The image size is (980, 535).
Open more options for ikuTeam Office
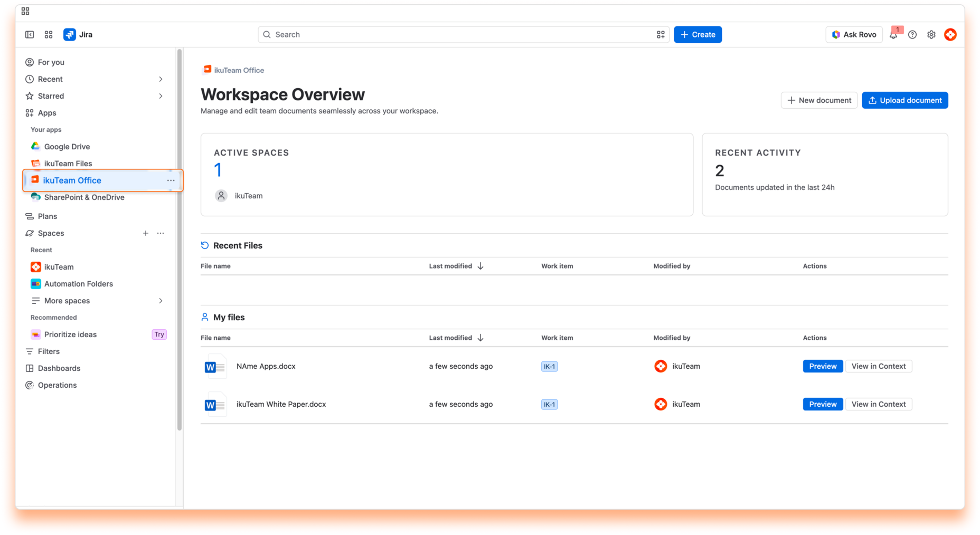(x=171, y=180)
